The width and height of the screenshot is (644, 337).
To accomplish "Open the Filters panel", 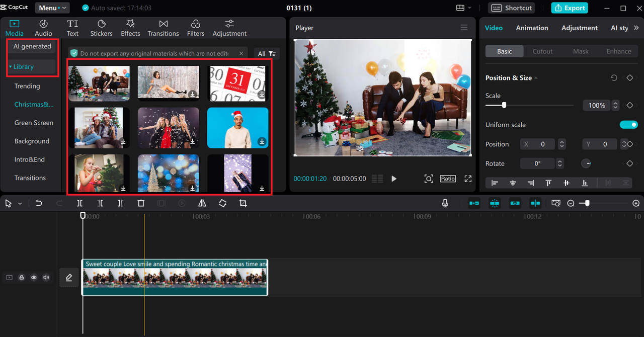I will [x=196, y=28].
